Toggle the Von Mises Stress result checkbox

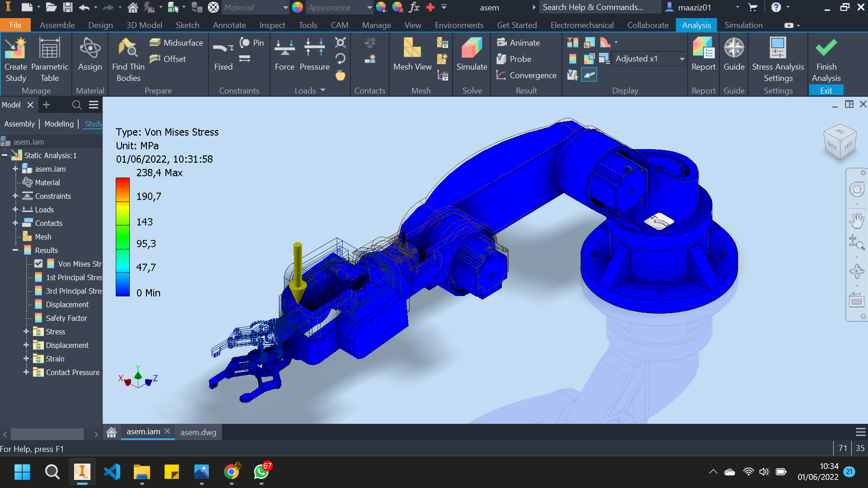click(x=38, y=263)
